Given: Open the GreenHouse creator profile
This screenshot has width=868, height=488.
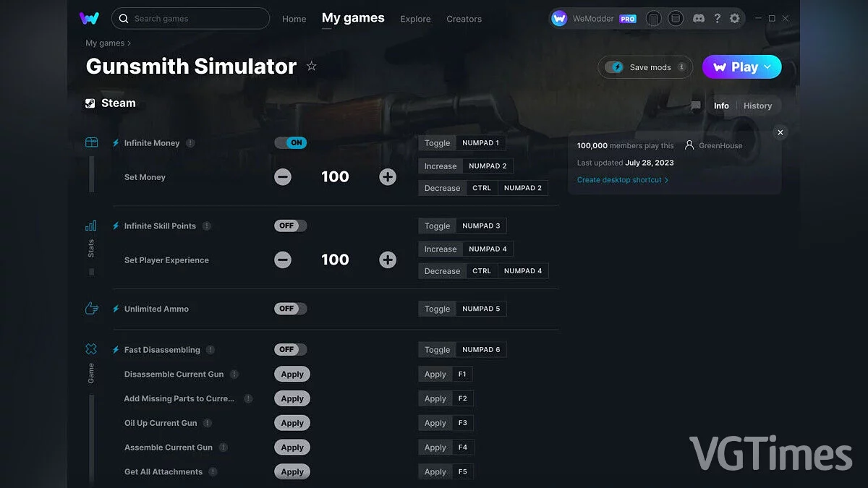Looking at the screenshot, I should point(713,145).
